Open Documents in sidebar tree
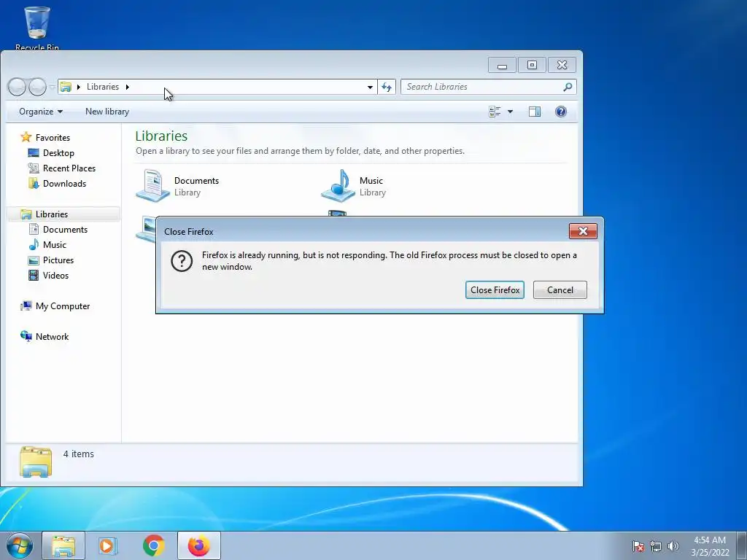747x560 pixels. pos(58,230)
